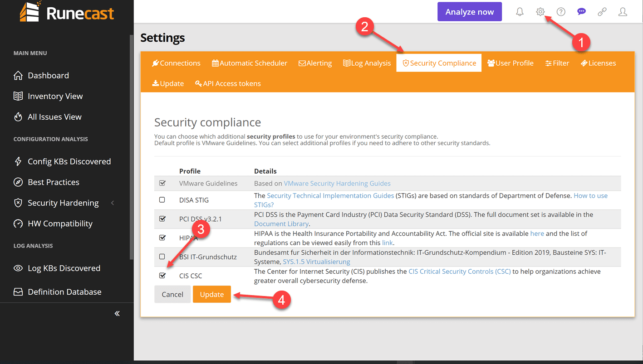643x364 pixels.
Task: Click the Dashboard home icon
Action: tap(18, 76)
